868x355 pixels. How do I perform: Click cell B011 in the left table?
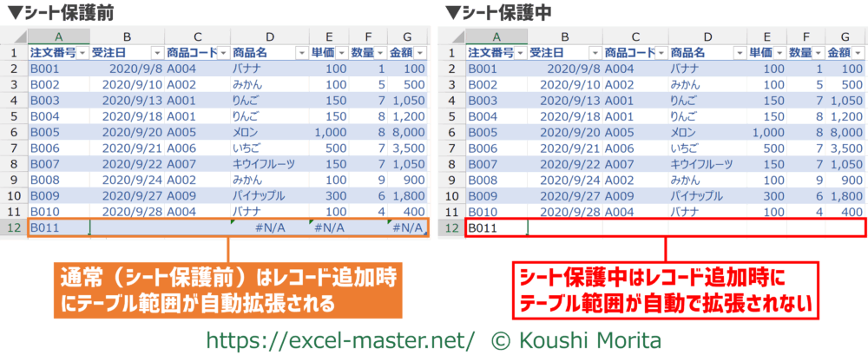pos(59,228)
